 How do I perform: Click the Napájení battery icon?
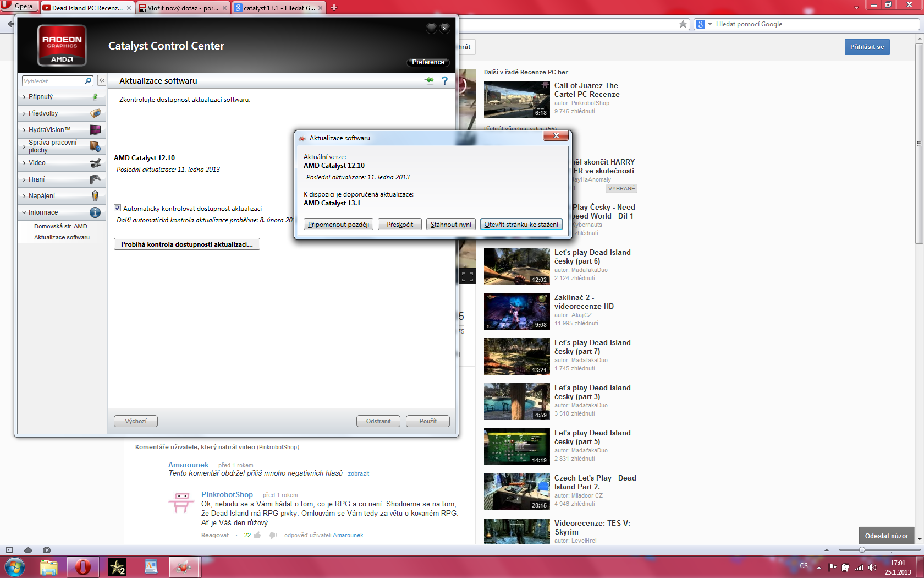tap(95, 196)
